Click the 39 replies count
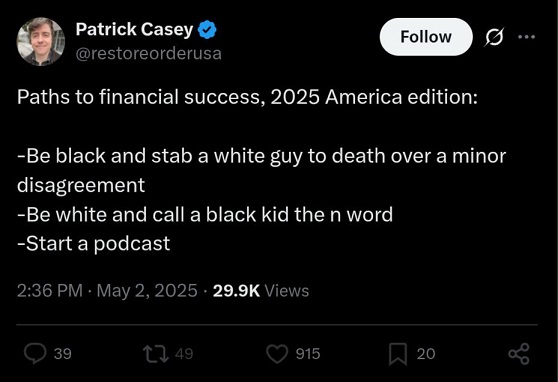 (63, 354)
